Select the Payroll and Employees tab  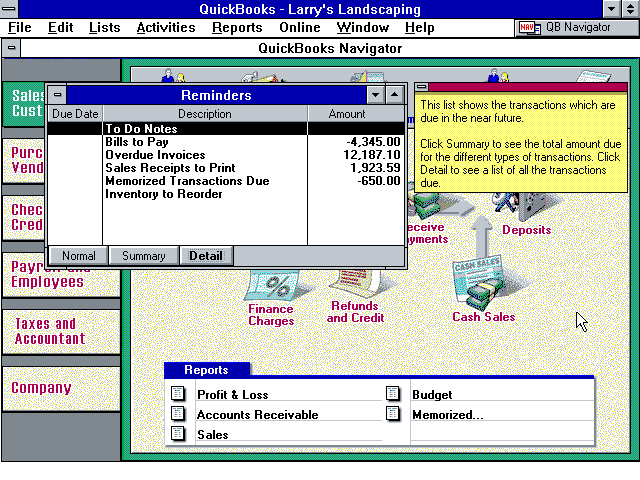pyautogui.click(x=61, y=282)
